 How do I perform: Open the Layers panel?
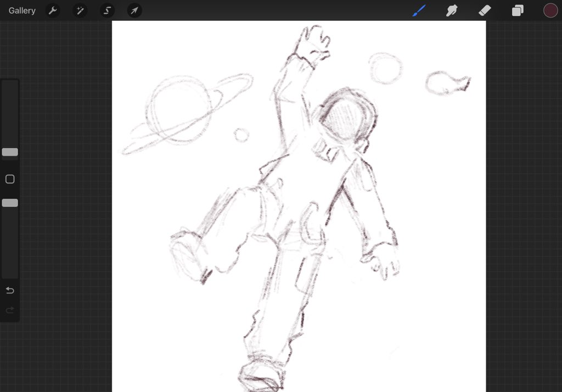pyautogui.click(x=517, y=10)
